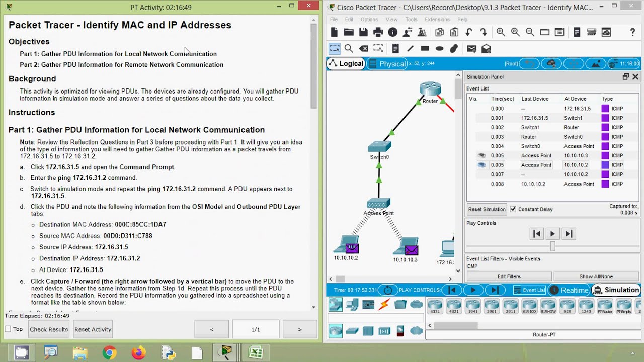Click Power Cycle Devices circular arrow
The height and width of the screenshot is (362, 644).
[388, 290]
